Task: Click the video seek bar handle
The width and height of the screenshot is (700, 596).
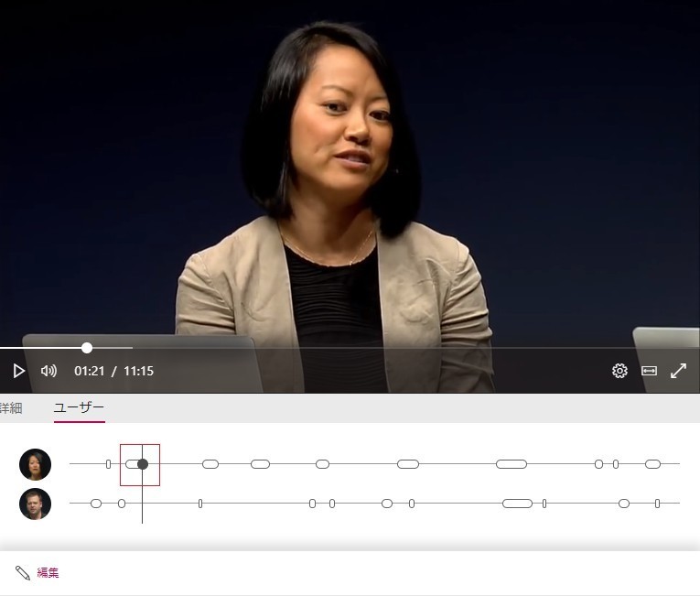Action: [87, 348]
